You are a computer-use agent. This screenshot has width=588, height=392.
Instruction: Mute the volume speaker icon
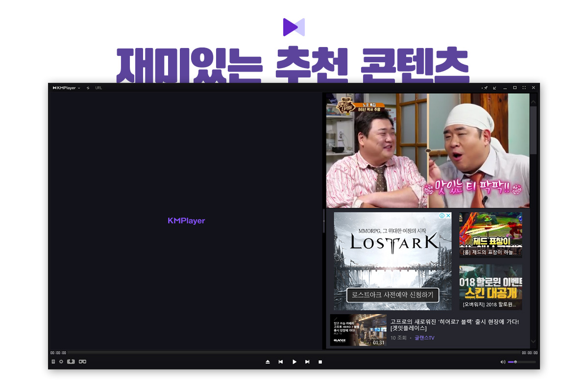click(x=503, y=362)
